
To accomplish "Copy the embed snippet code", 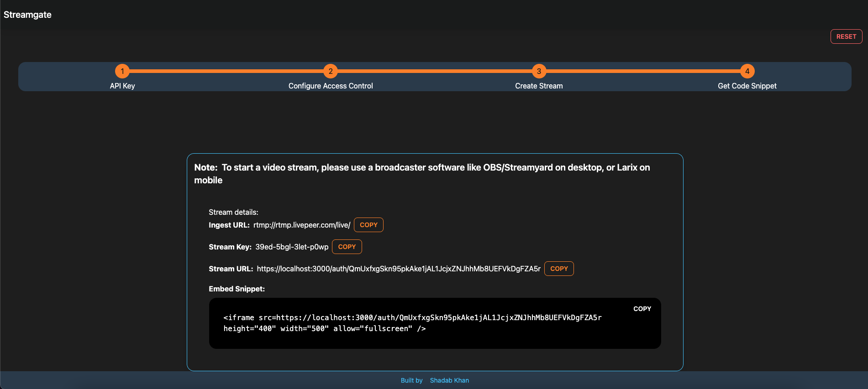I will pyautogui.click(x=642, y=309).
